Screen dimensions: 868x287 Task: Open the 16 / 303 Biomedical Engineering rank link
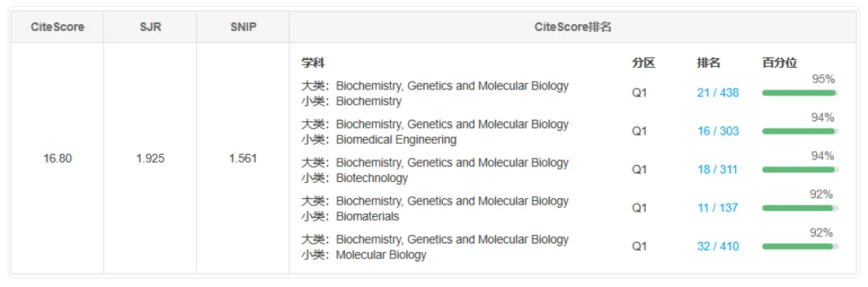(718, 131)
